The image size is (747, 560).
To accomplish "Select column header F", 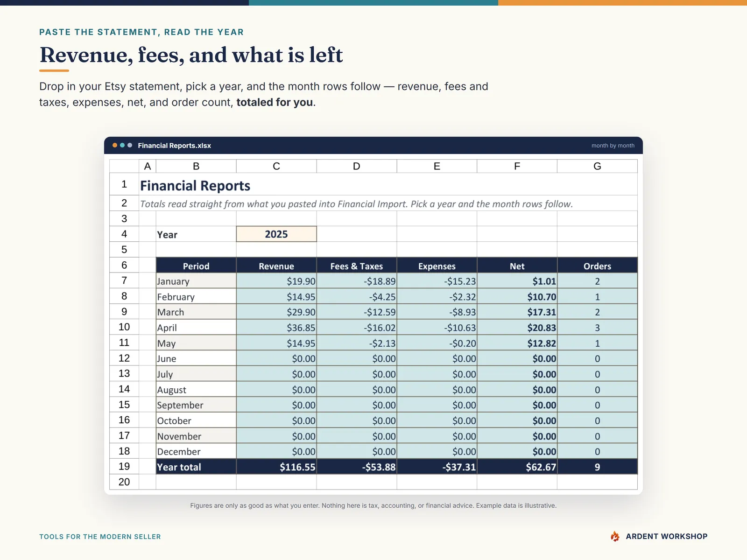I will coord(517,166).
